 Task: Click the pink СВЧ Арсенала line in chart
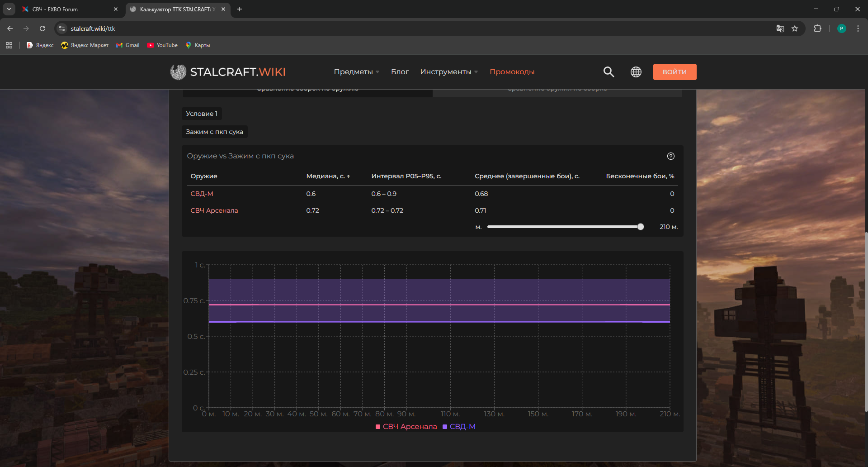(439, 305)
